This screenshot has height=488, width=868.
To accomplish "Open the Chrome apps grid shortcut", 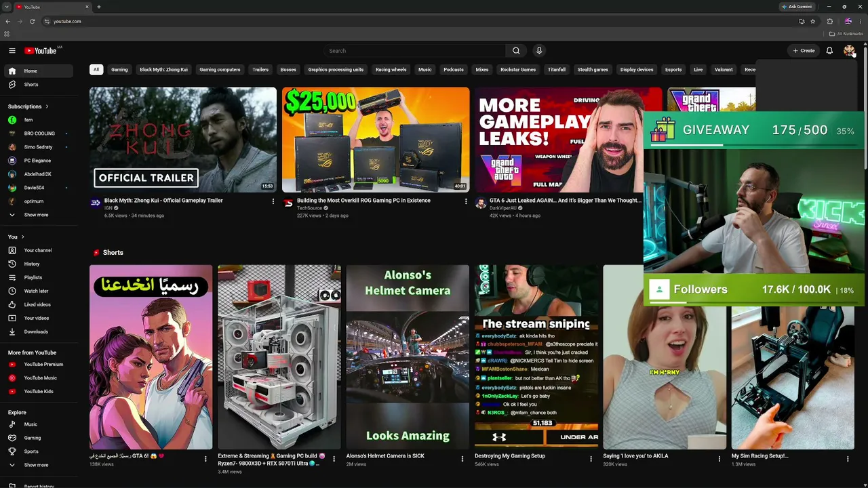I will 7,34.
